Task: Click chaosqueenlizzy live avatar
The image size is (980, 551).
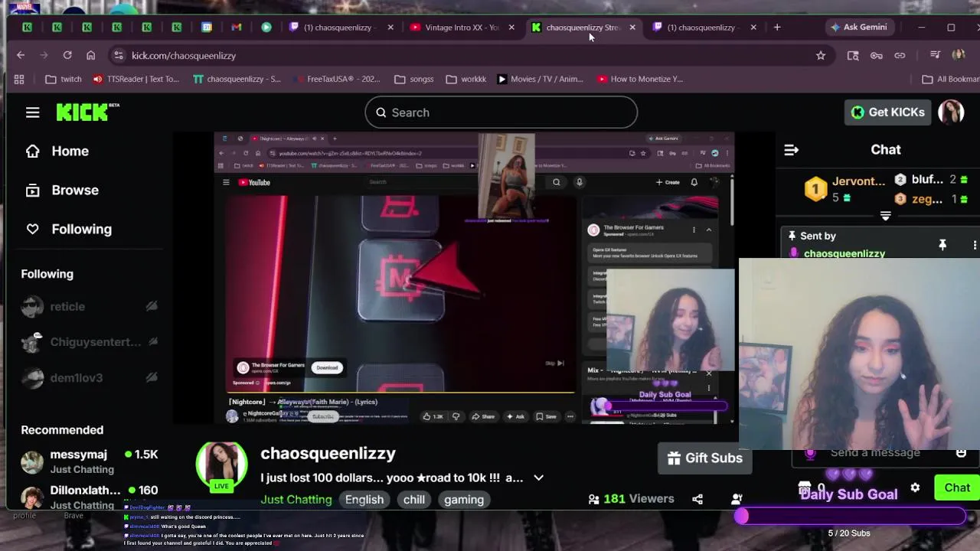Action: 221,465
